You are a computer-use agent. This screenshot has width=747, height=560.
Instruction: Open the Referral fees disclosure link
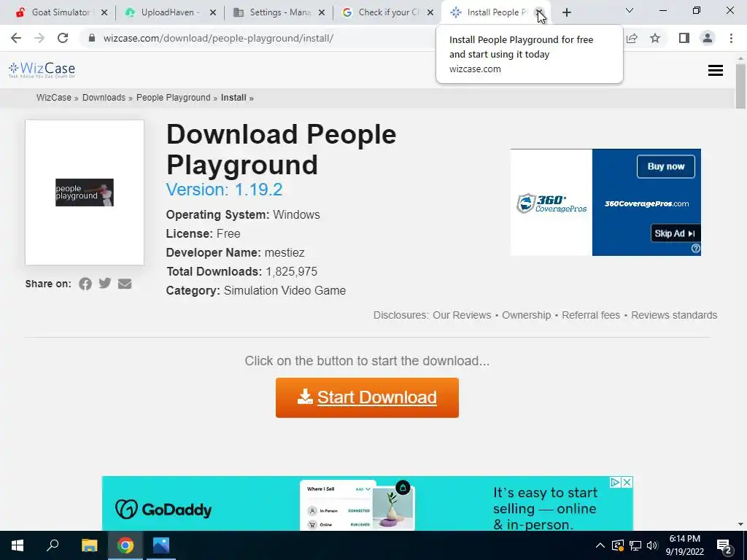(x=591, y=315)
